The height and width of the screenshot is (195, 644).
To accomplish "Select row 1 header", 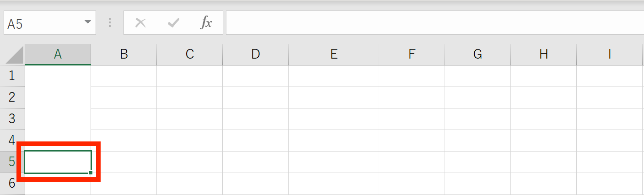I will (x=12, y=76).
